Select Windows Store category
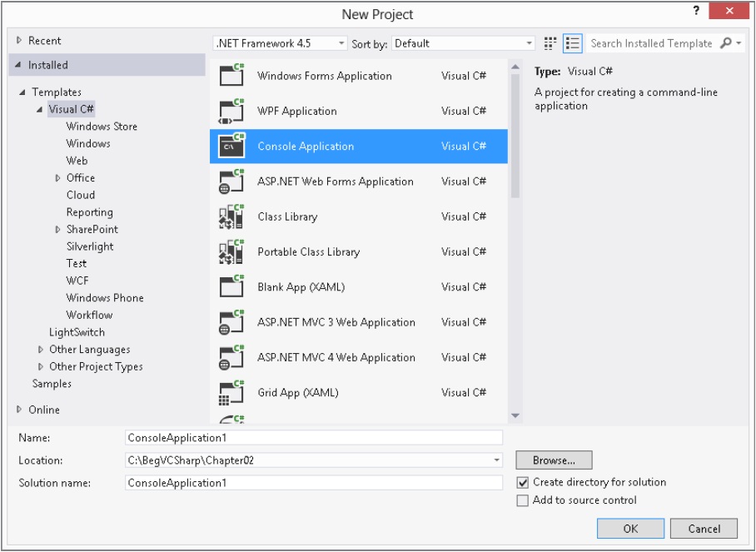Viewport: 756px width, 552px height. pyautogui.click(x=102, y=127)
